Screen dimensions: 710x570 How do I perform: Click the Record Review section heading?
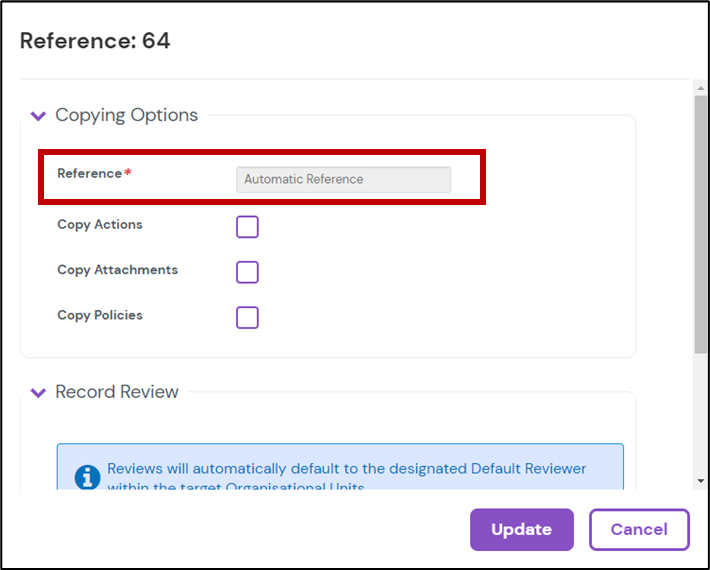117,392
